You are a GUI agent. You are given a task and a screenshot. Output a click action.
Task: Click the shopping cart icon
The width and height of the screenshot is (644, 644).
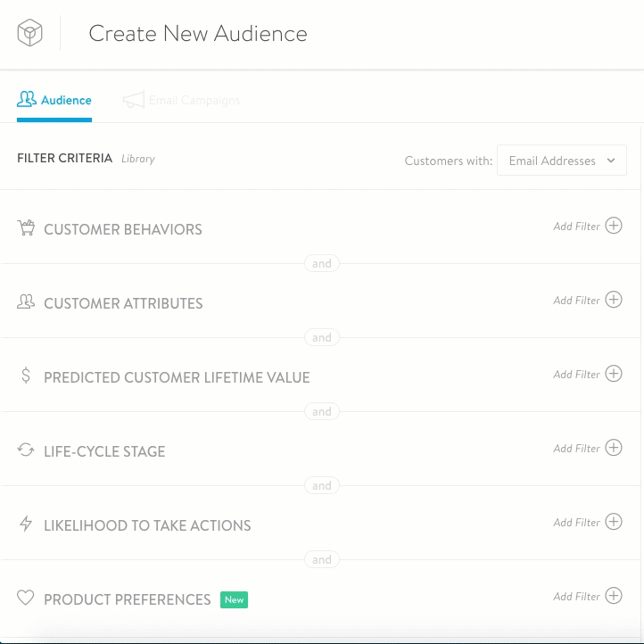26,228
